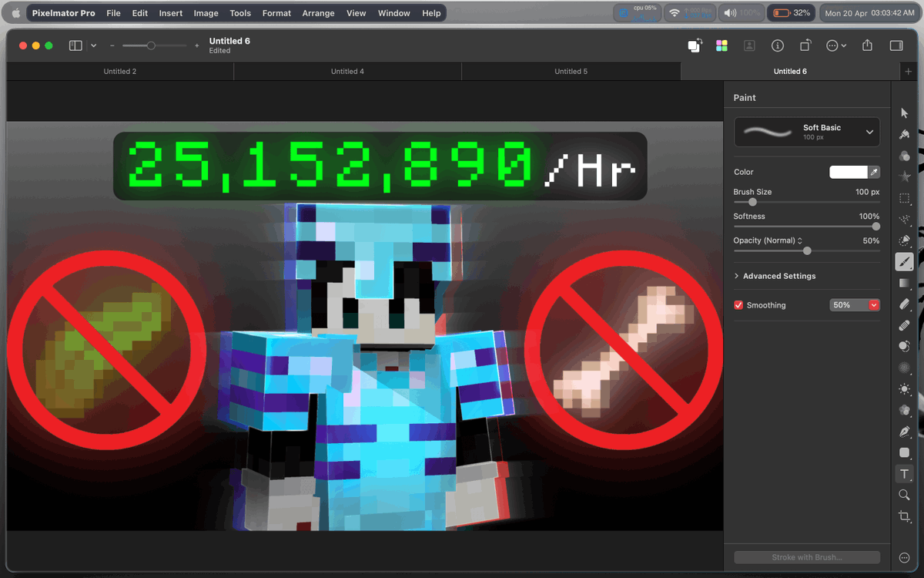Open sidebar view options chevron

tap(93, 45)
